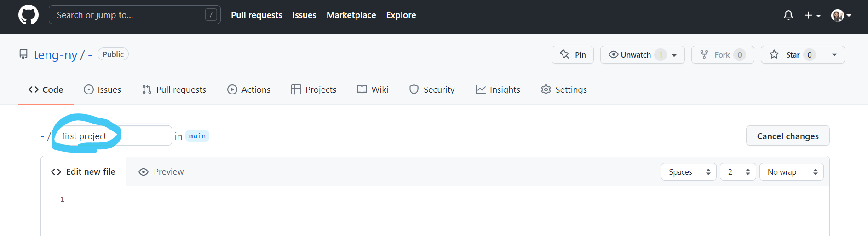This screenshot has width=868, height=236.
Task: Switch to the Projects tab
Action: (x=314, y=89)
